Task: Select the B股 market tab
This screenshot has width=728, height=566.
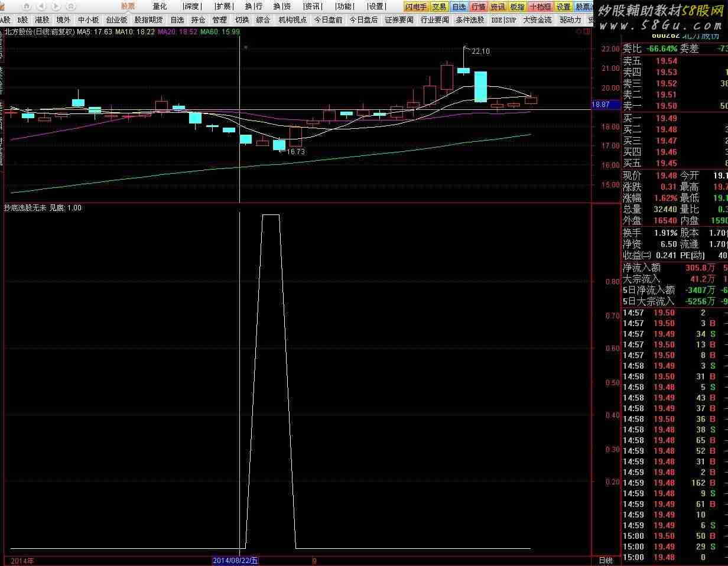Action: tap(22, 20)
